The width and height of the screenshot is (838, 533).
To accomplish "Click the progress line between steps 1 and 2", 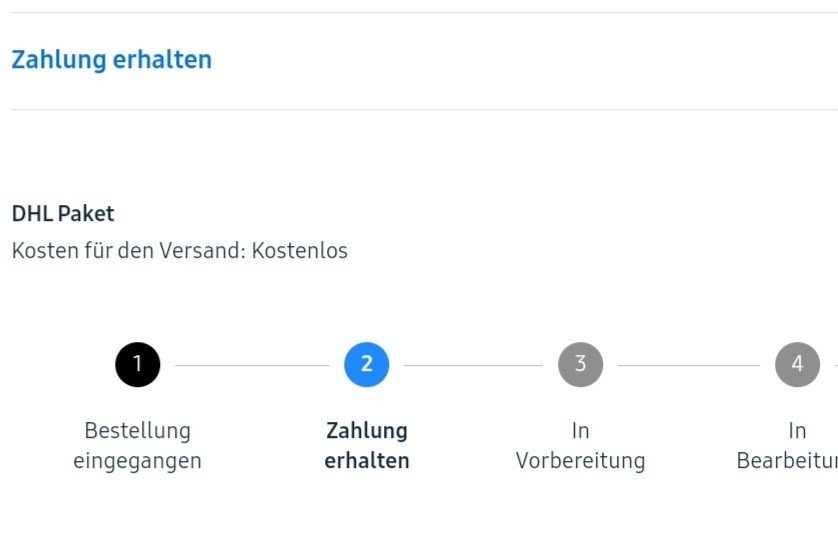I will (252, 365).
